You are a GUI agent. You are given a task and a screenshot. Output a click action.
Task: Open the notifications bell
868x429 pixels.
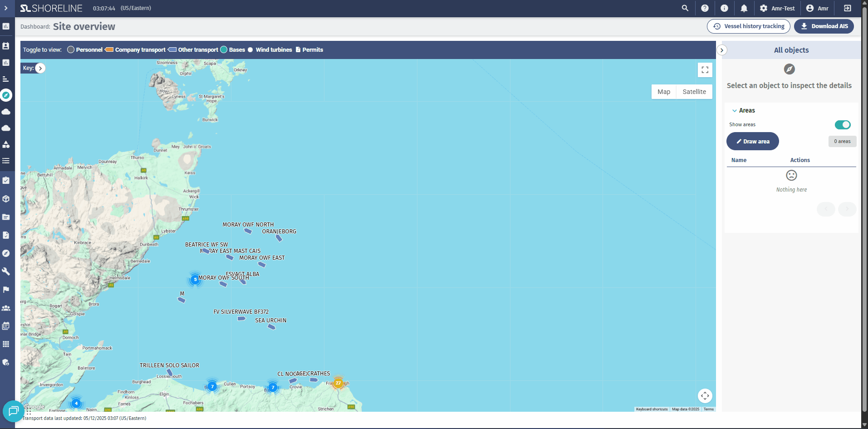point(744,8)
